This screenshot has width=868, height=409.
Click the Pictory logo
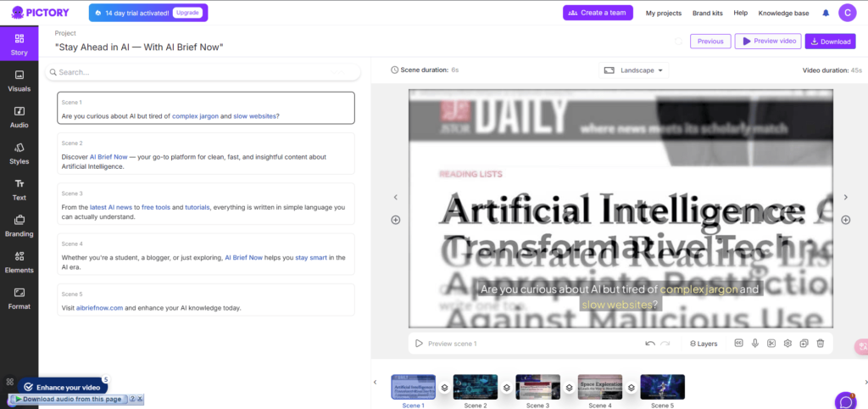[x=38, y=12]
